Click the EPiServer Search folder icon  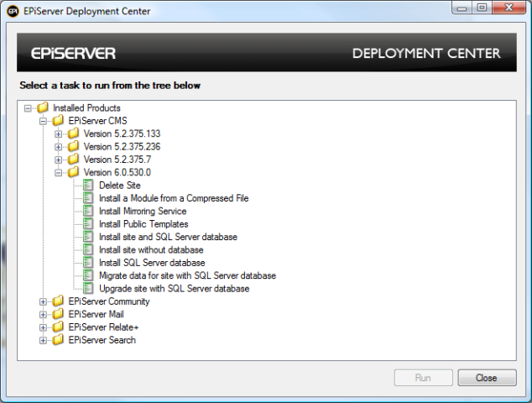pyautogui.click(x=58, y=340)
